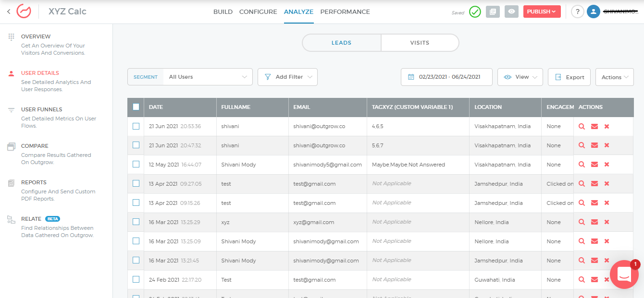Viewport: 644px width, 298px height.
Task: Switch to the Build tab
Action: (223, 12)
